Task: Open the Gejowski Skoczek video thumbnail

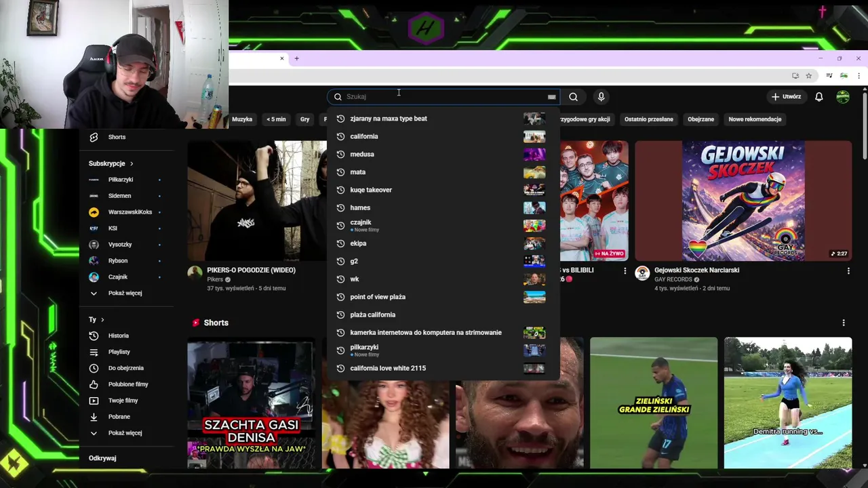Action: tap(743, 201)
